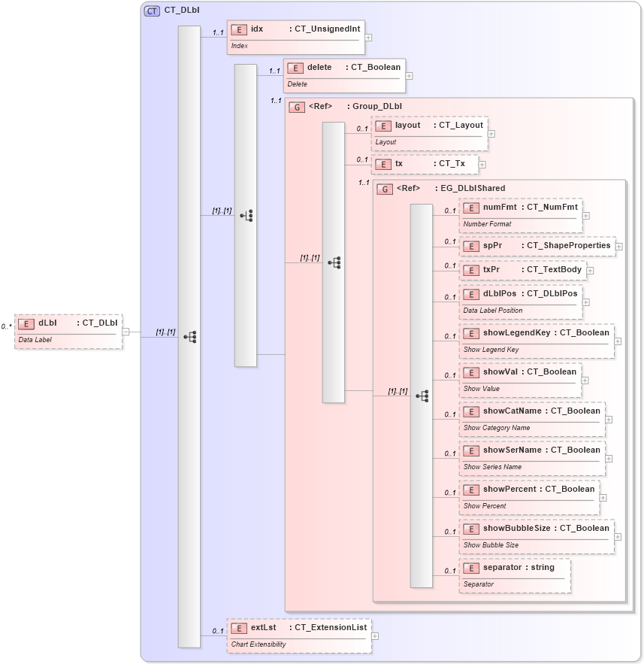This screenshot has height=664, width=644.
Task: Expand the showBubbleSize element details
Action: (618, 537)
